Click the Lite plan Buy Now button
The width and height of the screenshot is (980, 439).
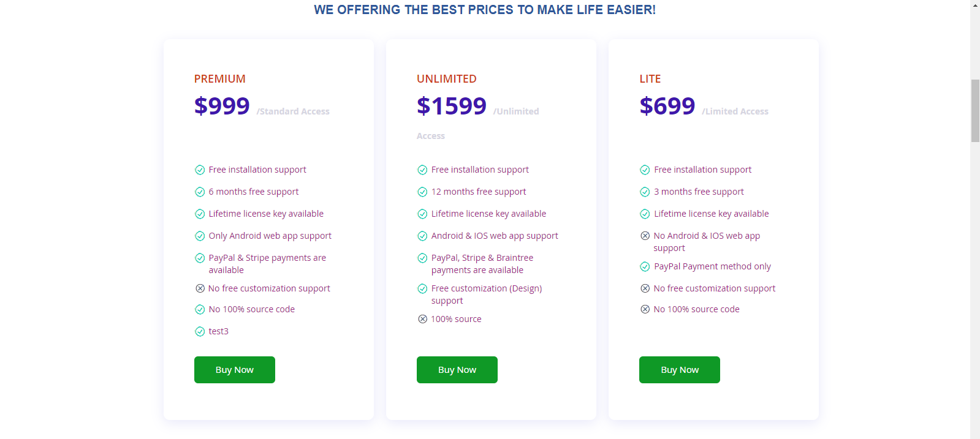pos(680,370)
